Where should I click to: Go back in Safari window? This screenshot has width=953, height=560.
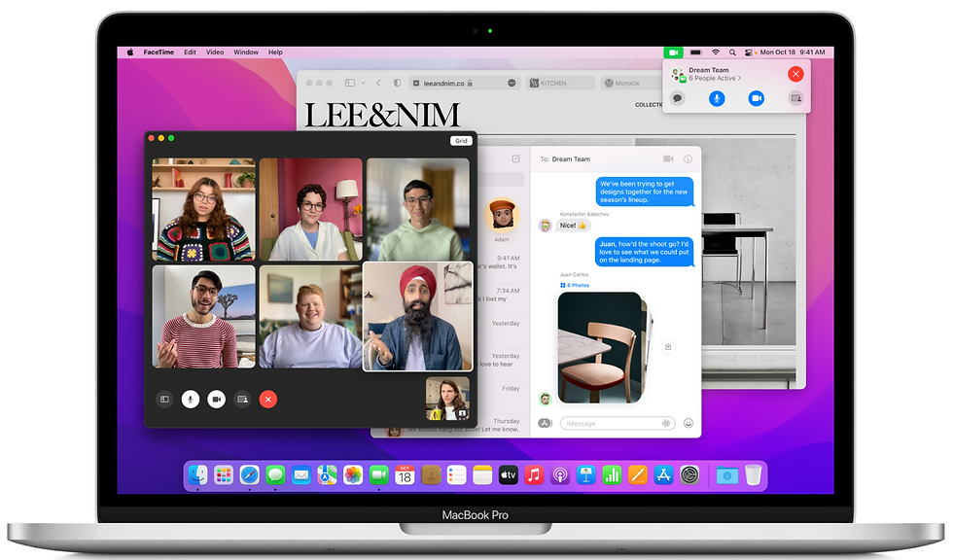click(x=378, y=83)
